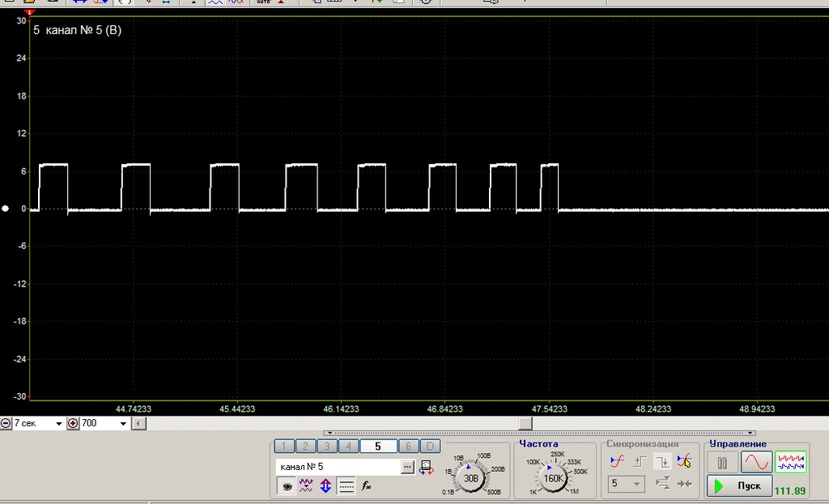This screenshot has height=504, width=829.
Task: Click the 30В voltage range knob
Action: (x=470, y=478)
